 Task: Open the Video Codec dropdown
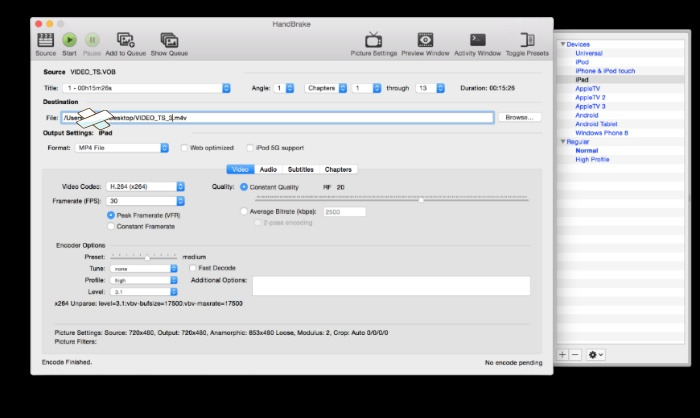click(146, 187)
